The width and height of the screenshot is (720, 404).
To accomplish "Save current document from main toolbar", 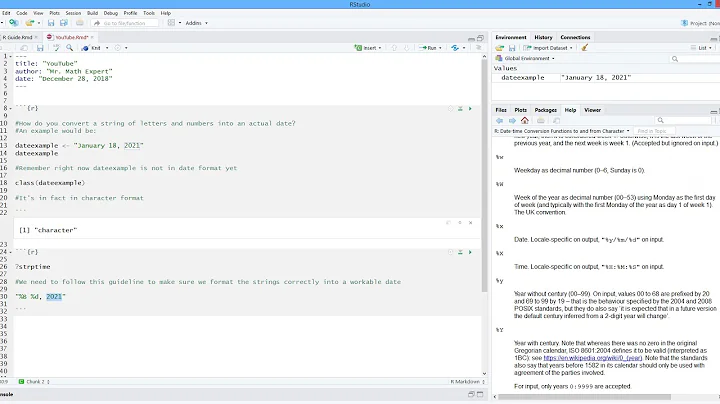I will coord(51,22).
